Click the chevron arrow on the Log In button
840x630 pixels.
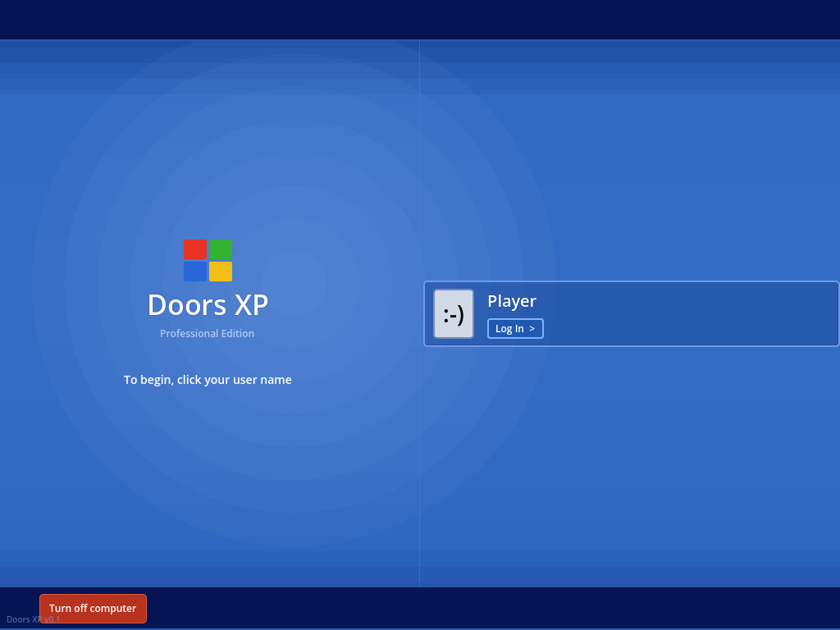530,328
